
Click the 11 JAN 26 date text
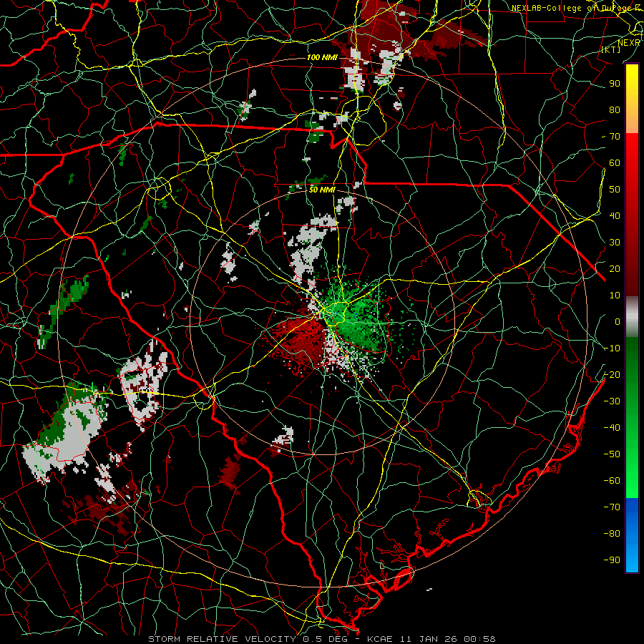pos(429,639)
